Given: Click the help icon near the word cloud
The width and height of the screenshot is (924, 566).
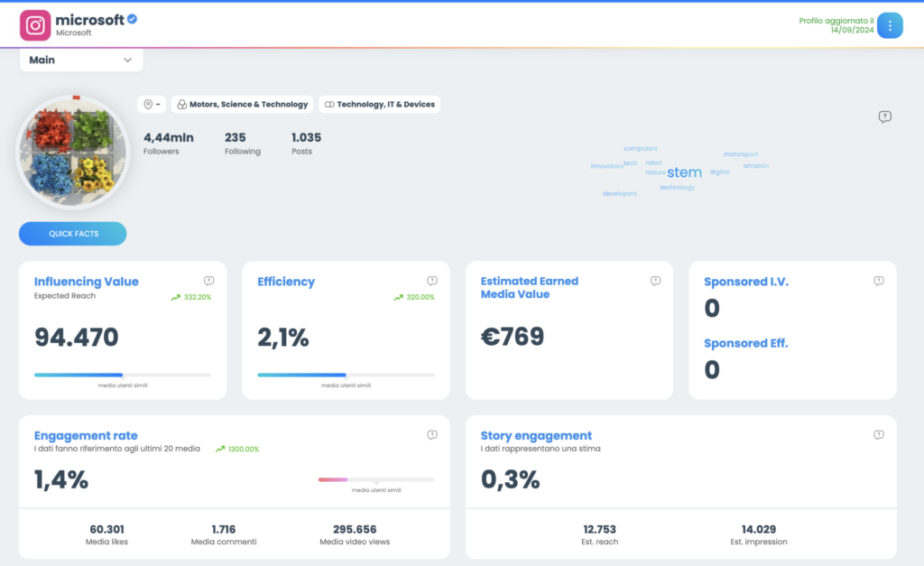Looking at the screenshot, I should pos(884,116).
